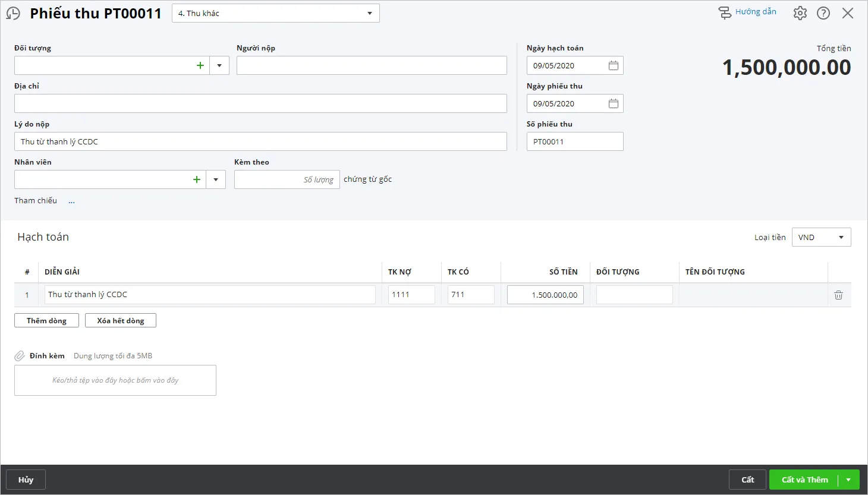Screen dimensions: 868x495
Task: Focus the Lý do nộp text field
Action: click(x=260, y=141)
